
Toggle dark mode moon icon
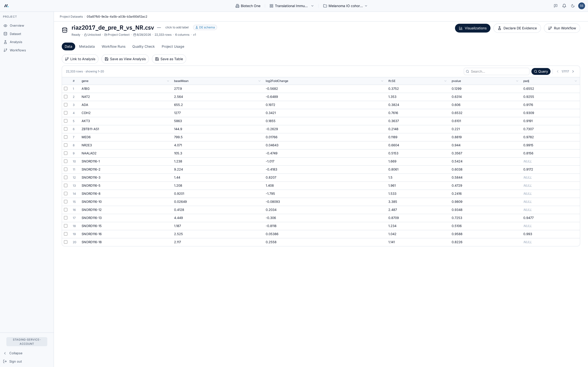click(x=573, y=6)
